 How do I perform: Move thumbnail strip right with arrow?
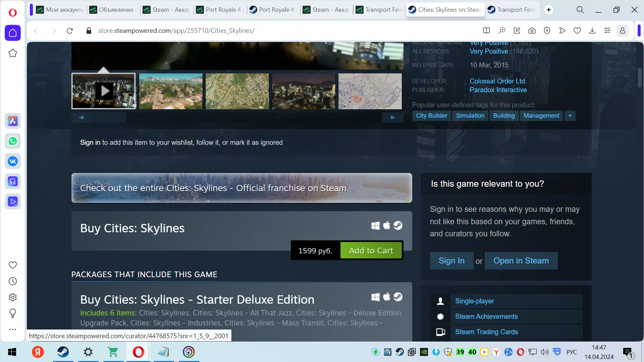tap(393, 117)
